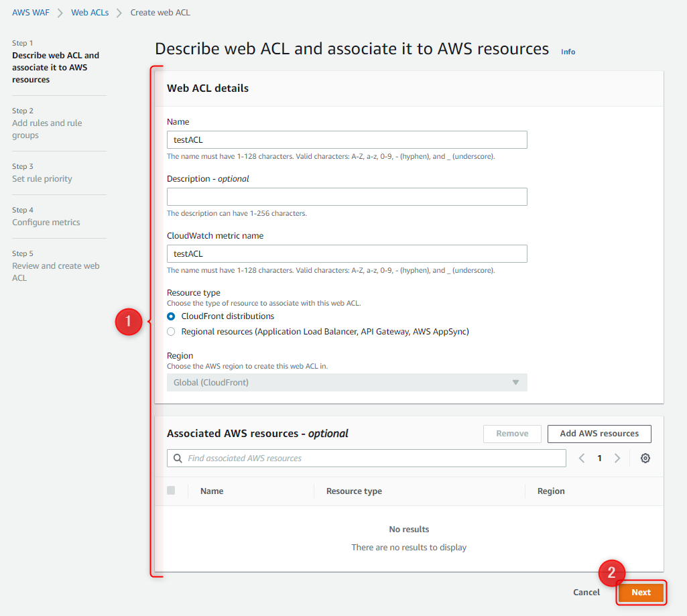This screenshot has width=687, height=616.
Task: Jump to Step 3 Set rule priority
Action: [42, 179]
